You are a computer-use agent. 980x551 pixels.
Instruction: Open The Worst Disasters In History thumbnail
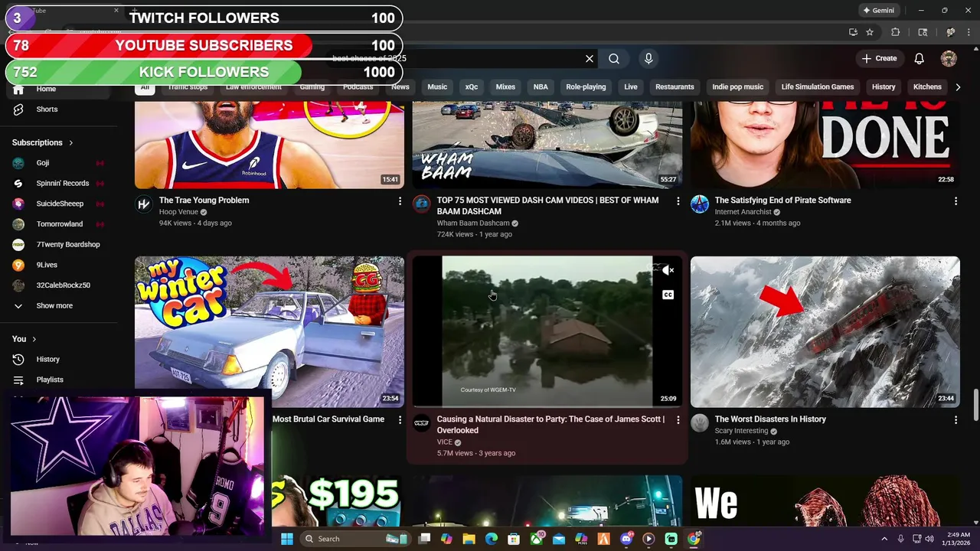click(x=825, y=331)
